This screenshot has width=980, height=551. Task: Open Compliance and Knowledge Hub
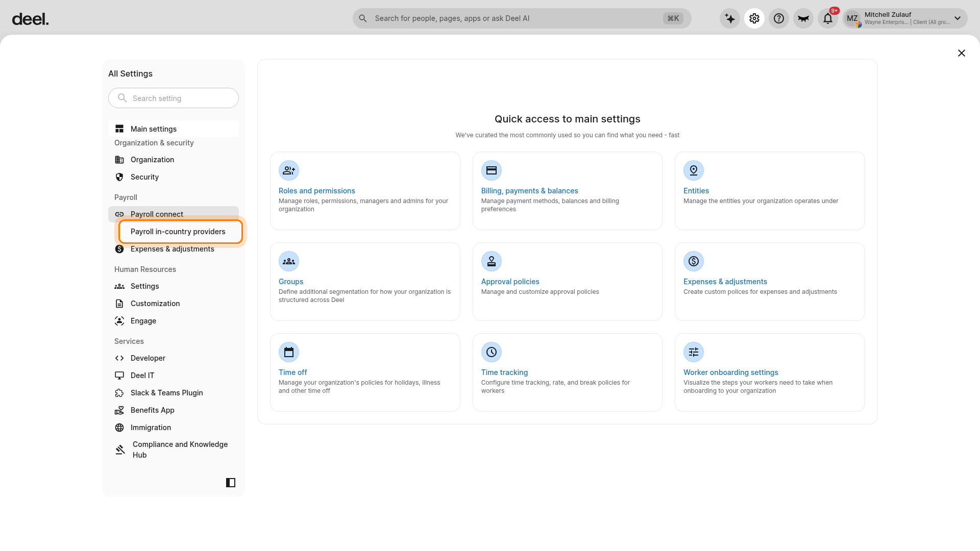(174, 449)
